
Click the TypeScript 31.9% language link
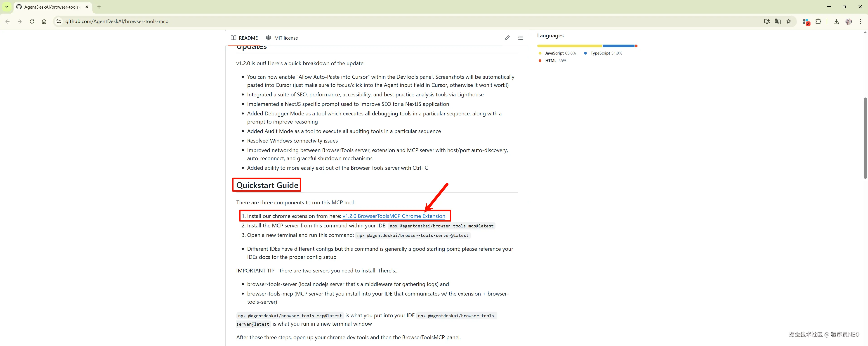point(606,53)
